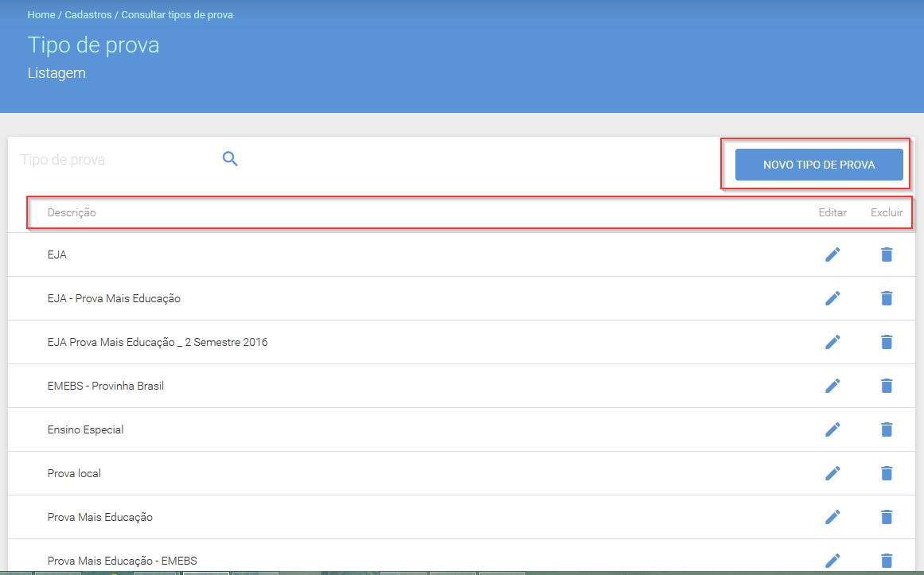Delete the Ensino Especial entry
The image size is (924, 575).
tap(887, 429)
